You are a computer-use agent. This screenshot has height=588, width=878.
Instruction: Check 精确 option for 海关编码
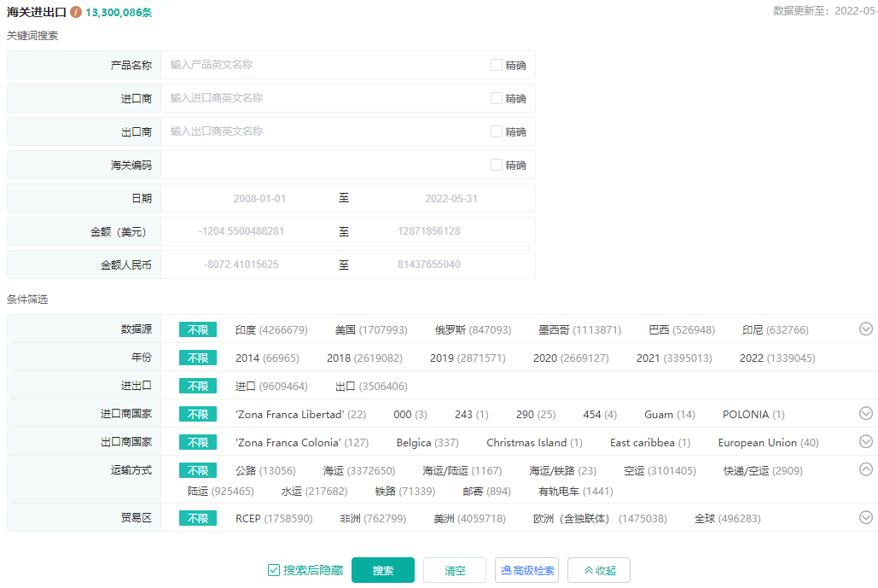pos(497,165)
